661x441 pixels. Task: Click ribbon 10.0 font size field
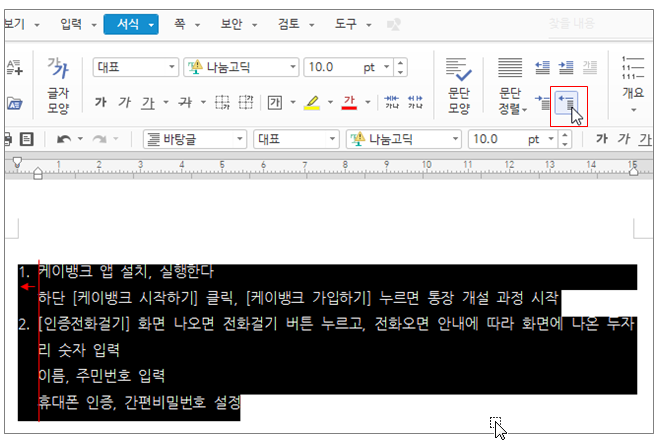pos(332,67)
